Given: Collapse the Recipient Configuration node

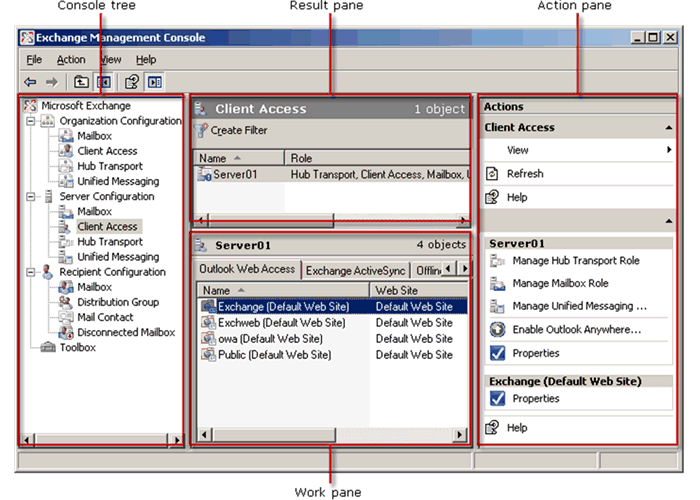Looking at the screenshot, I should tap(30, 272).
